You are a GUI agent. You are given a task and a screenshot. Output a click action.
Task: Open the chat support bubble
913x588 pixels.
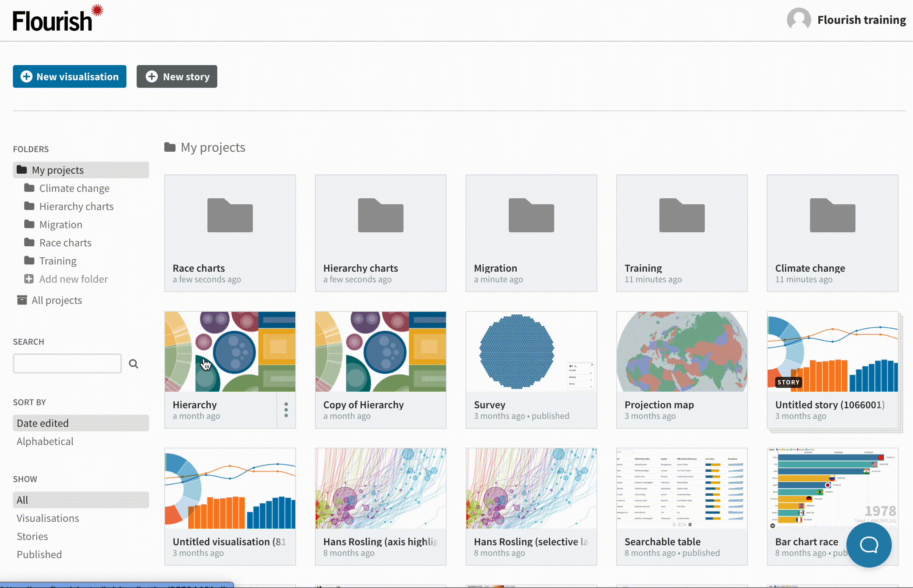coord(869,545)
